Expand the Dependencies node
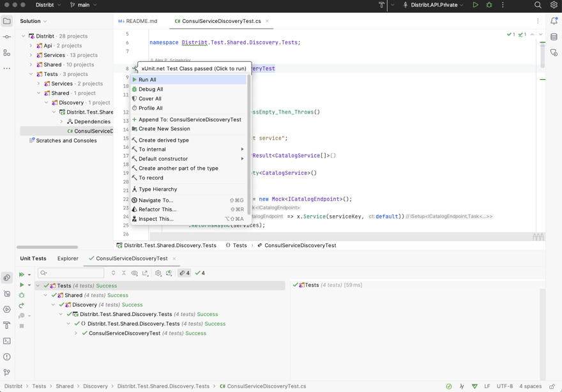The height and width of the screenshot is (392, 562). tap(61, 121)
